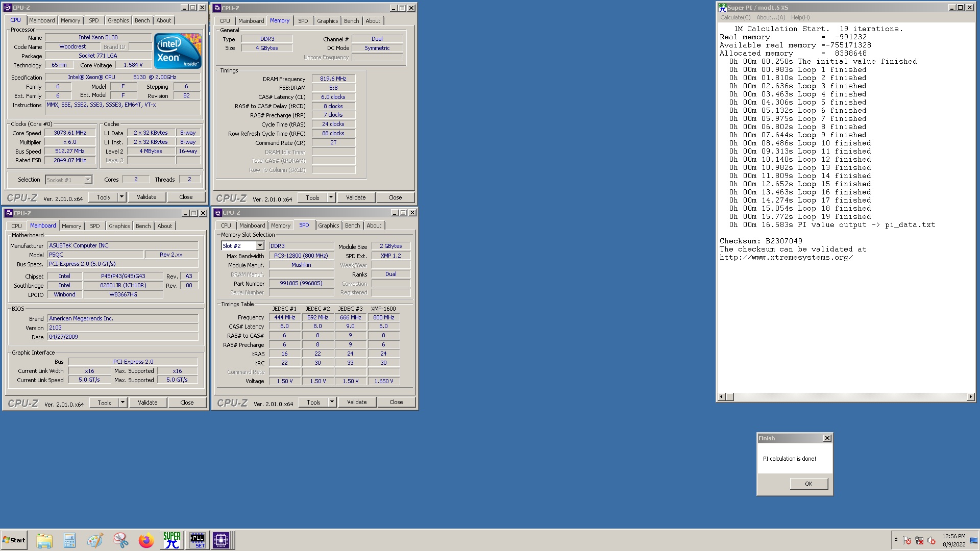The height and width of the screenshot is (551, 980).
Task: Click the PI calculation is done! message
Action: click(x=790, y=459)
